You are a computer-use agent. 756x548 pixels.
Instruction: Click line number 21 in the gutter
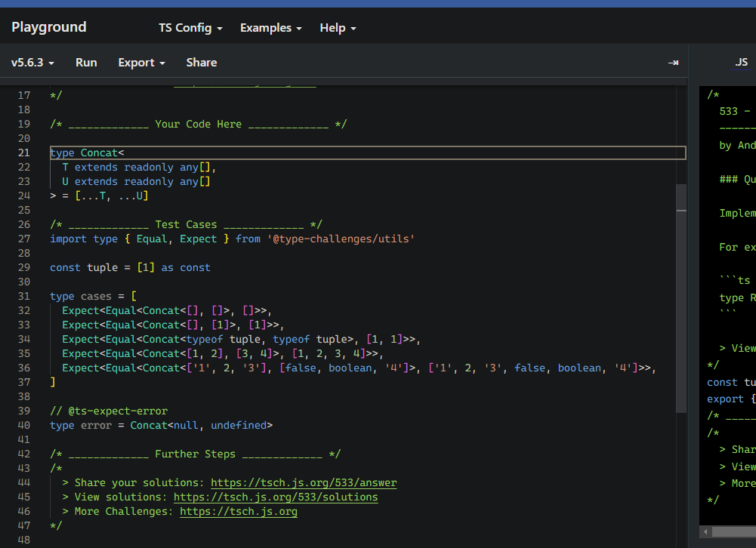pos(23,153)
